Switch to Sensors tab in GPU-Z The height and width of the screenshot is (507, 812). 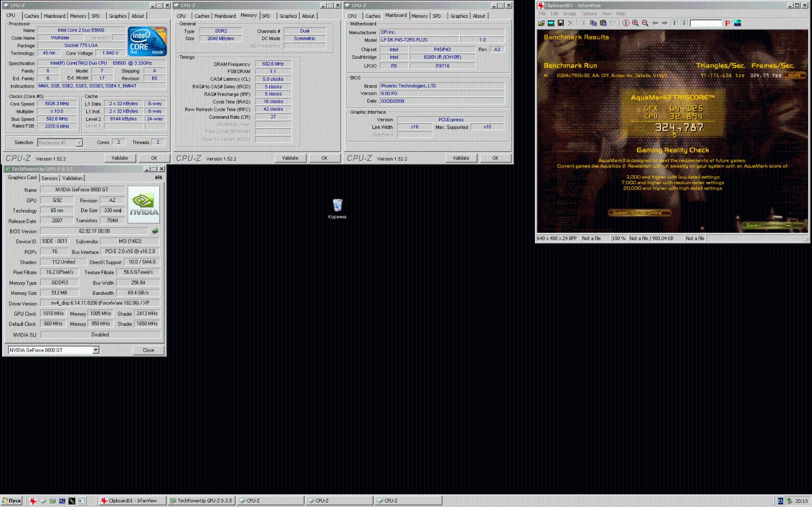[x=49, y=178]
